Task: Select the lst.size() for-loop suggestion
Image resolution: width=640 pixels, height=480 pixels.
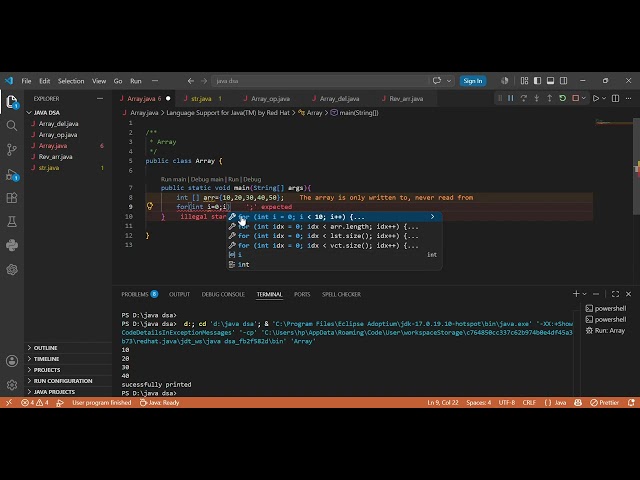Action: click(334, 236)
